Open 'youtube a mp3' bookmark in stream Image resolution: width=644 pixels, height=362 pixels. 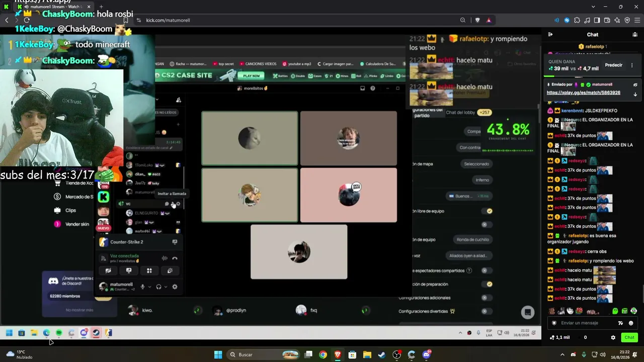[296, 64]
